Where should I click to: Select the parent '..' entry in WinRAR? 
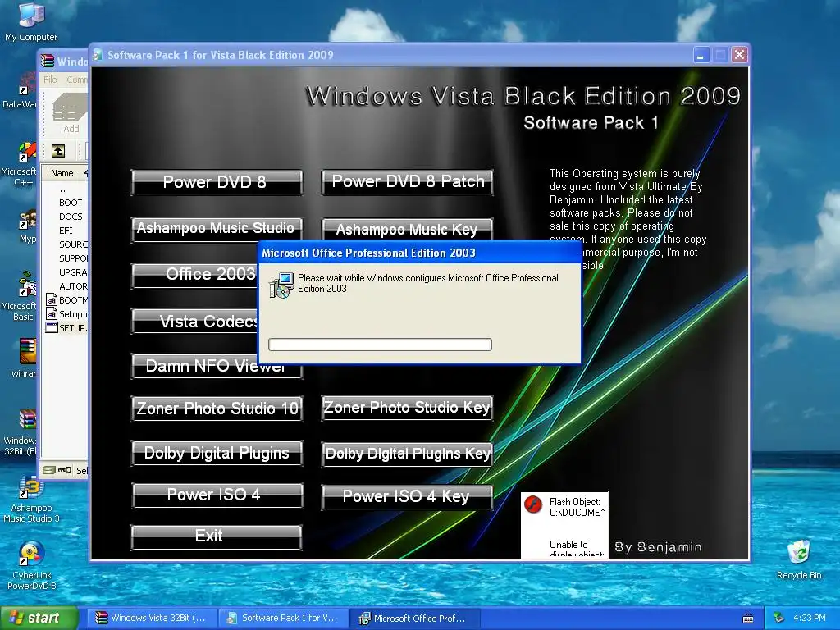pos(62,189)
